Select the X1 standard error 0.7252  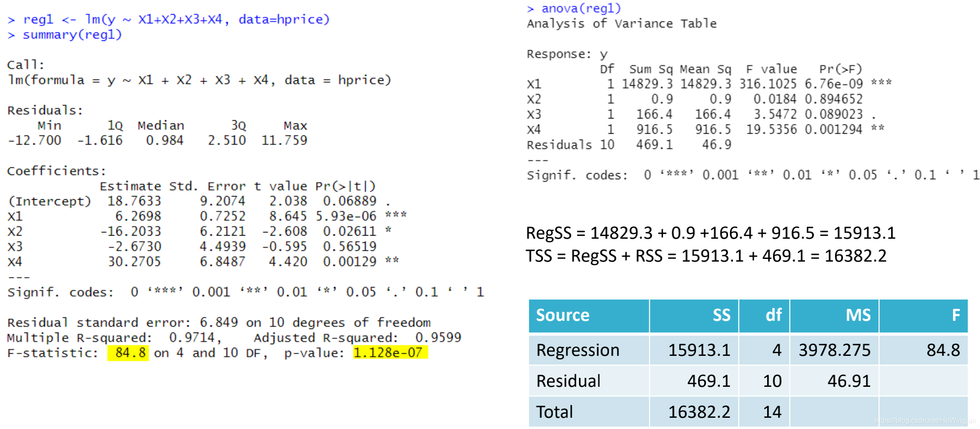pos(222,216)
